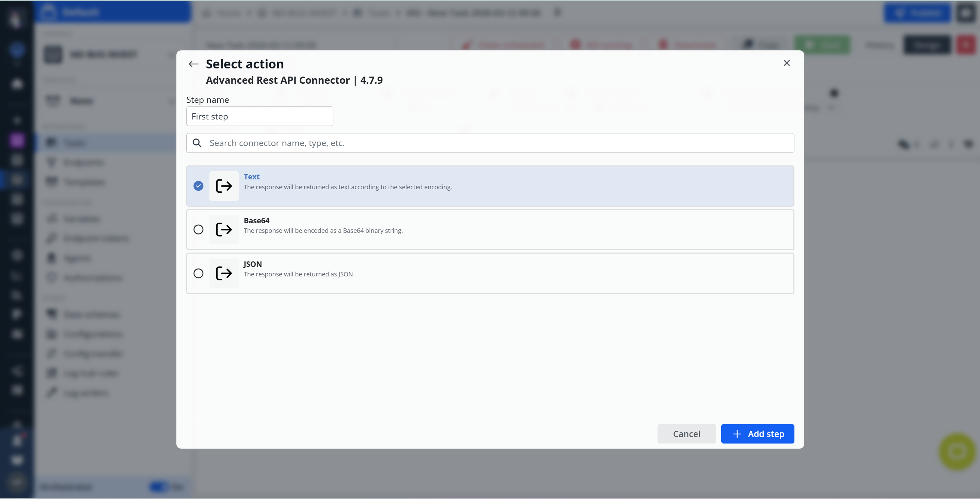The image size is (980, 499).
Task: Click the back arrow beside Select action
Action: point(193,64)
